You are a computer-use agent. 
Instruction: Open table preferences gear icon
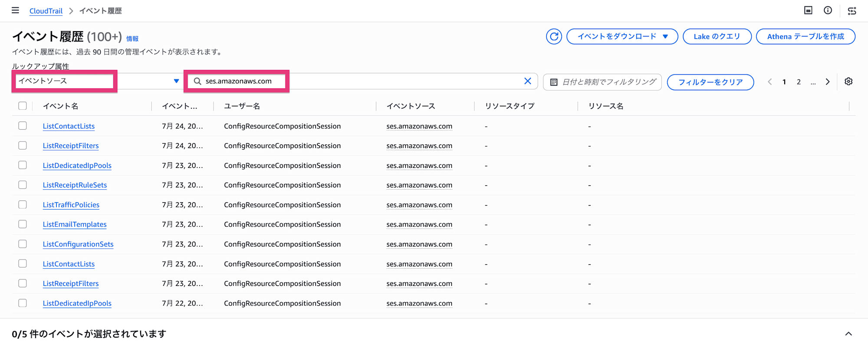pos(848,82)
